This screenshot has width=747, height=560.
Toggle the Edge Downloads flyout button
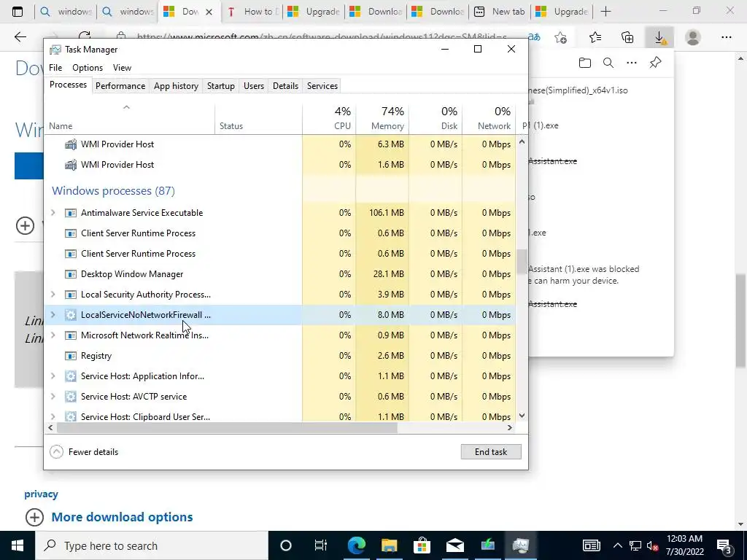tap(659, 37)
